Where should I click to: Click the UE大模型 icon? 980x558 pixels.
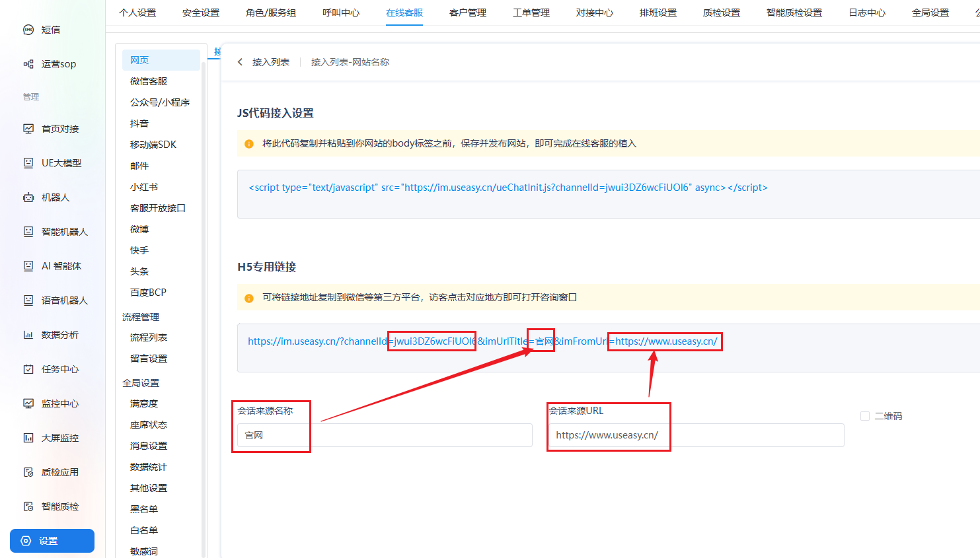(28, 163)
